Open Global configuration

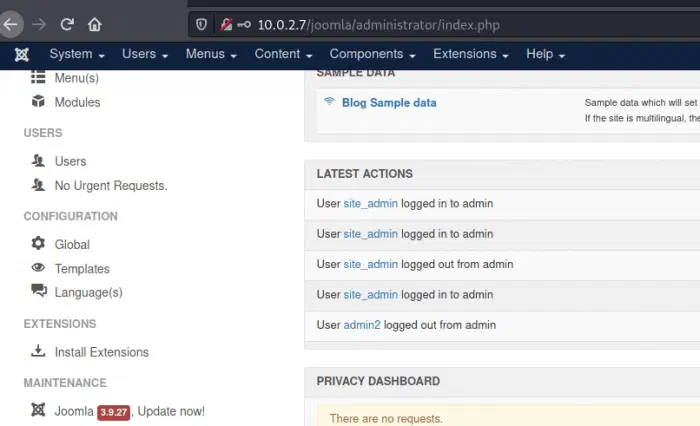tap(72, 244)
